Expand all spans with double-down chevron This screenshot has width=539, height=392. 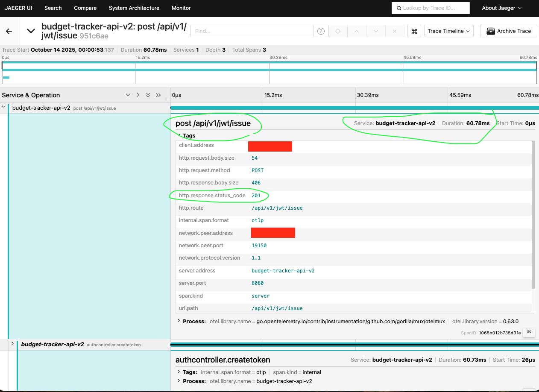(148, 95)
